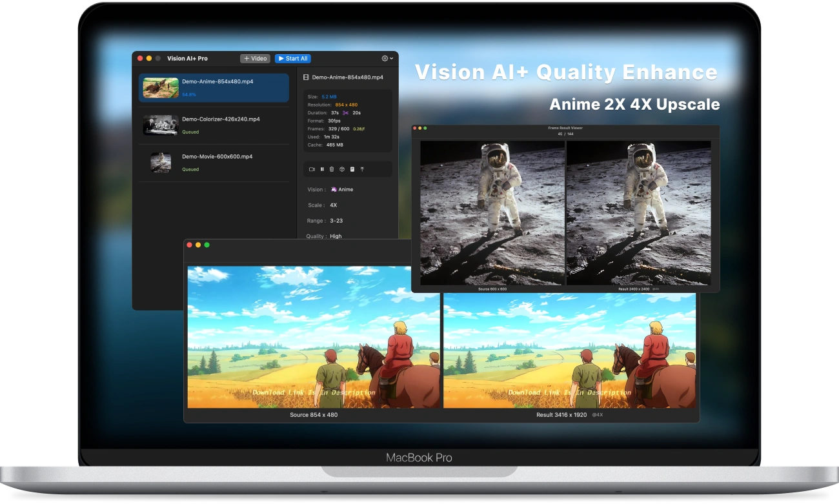Change the Quality setting High

tap(336, 236)
